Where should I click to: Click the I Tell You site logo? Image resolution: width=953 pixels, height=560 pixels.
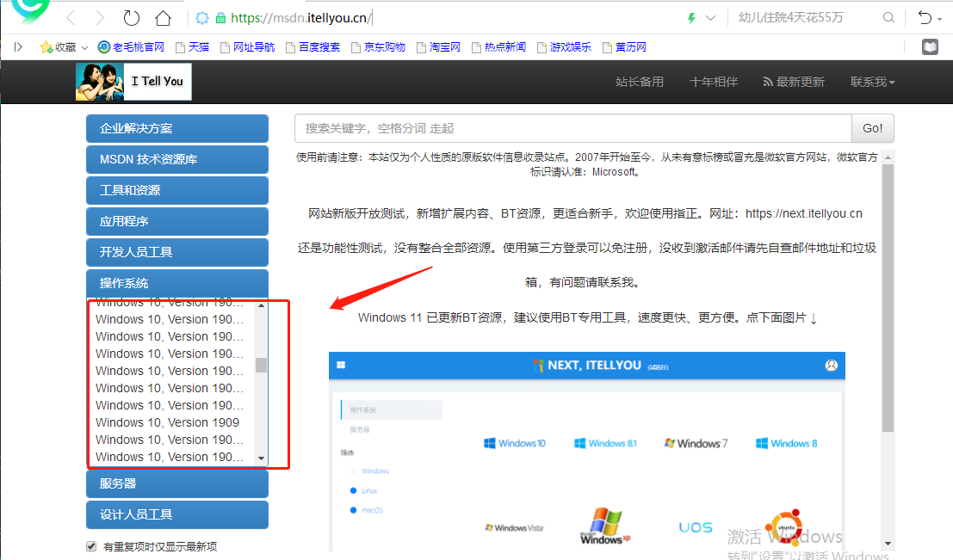pyautogui.click(x=133, y=82)
